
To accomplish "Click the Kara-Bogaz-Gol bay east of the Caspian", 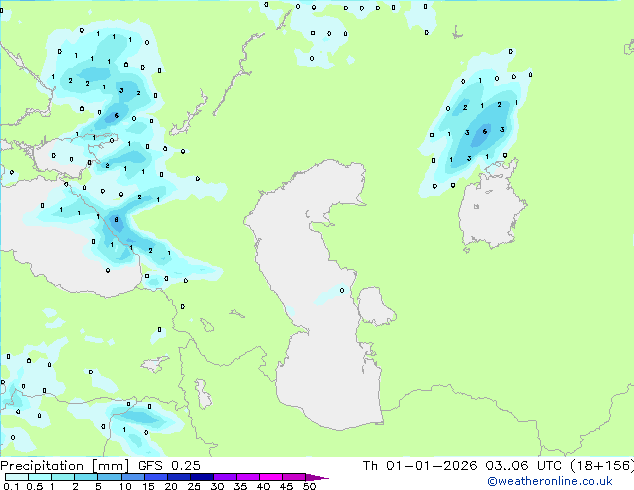I will 375,306.
